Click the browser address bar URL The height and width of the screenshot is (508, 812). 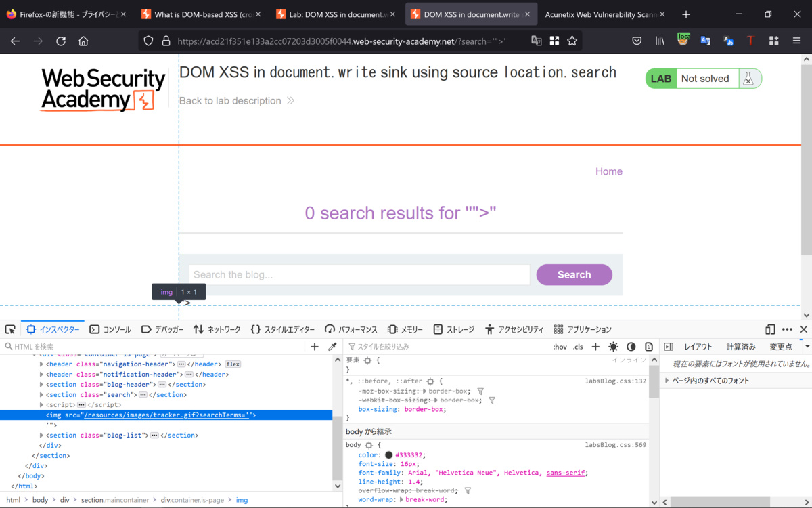point(342,41)
